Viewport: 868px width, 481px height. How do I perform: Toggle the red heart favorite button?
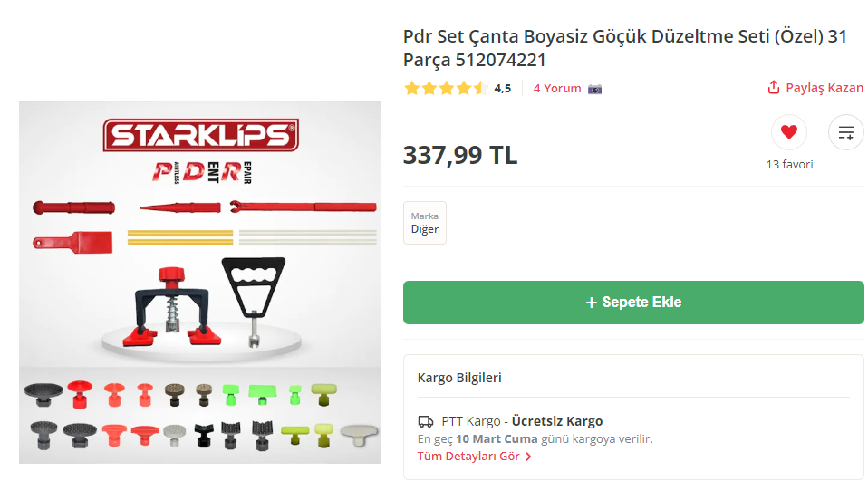[789, 132]
